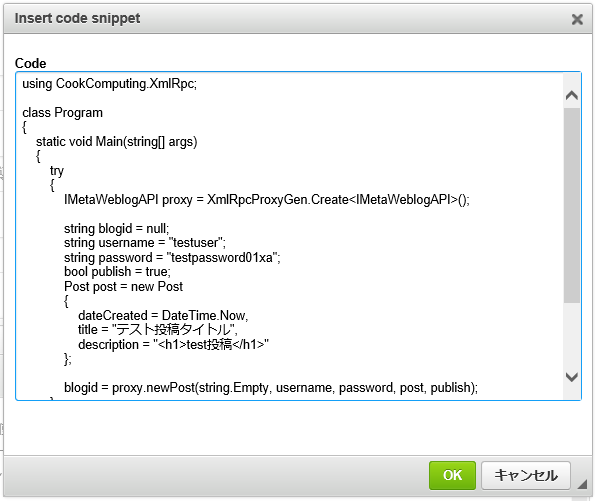Click the IMetaWeblogAPI proxy declaration line
Screen dimensions: 595x501
[267, 200]
